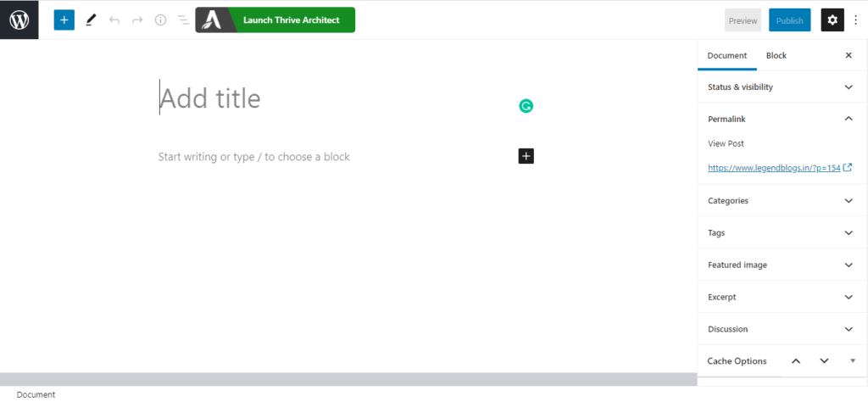Click the external link icon beside URL
Image resolution: width=868 pixels, height=402 pixels.
847,167
